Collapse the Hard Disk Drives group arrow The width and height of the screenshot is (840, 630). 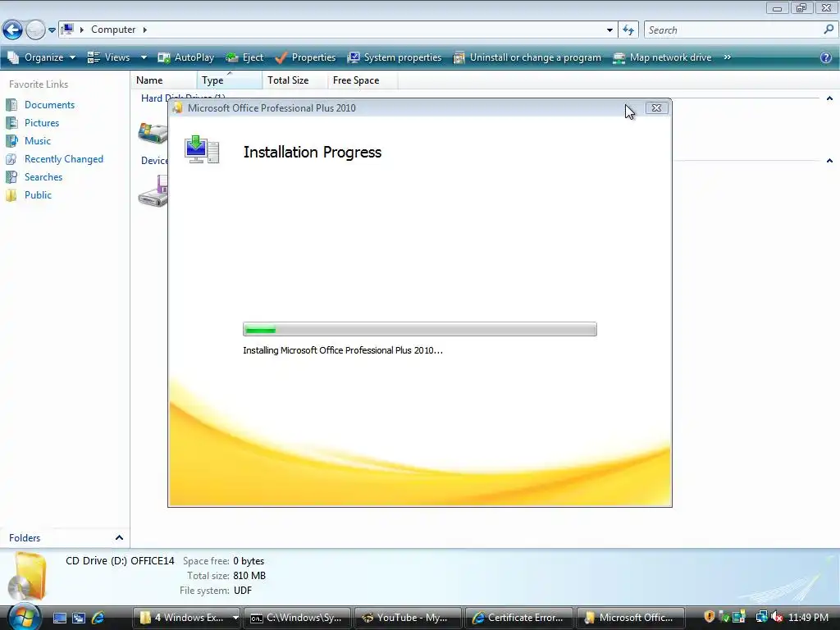tap(829, 98)
